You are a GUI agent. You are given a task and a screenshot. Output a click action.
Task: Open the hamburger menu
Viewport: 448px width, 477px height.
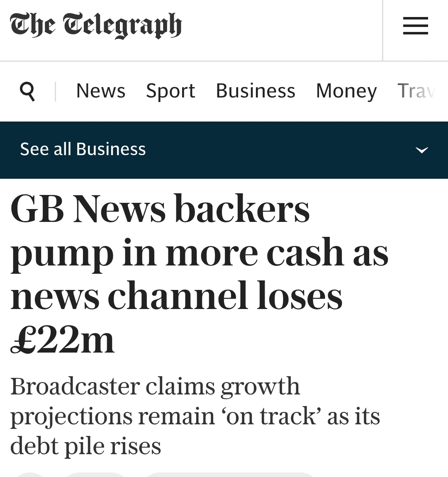tap(415, 26)
